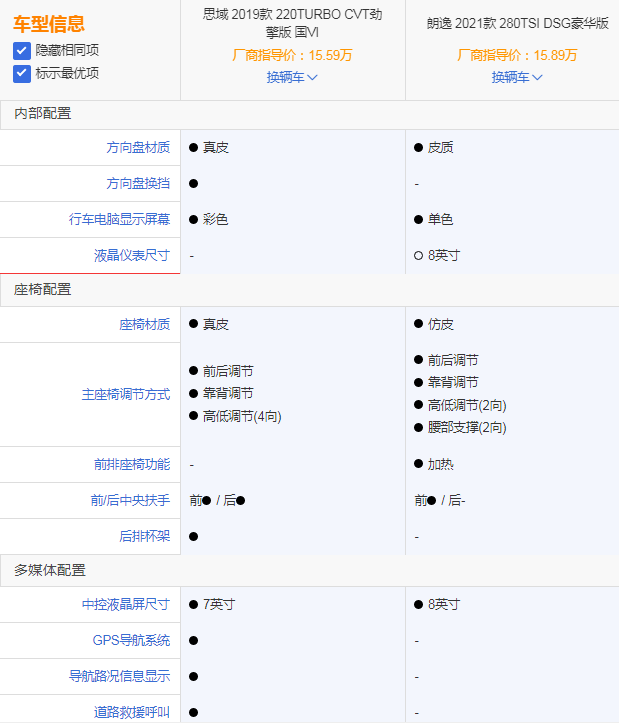
Task: Open the 道路救援呼叫 parameter link
Action: pos(132,712)
